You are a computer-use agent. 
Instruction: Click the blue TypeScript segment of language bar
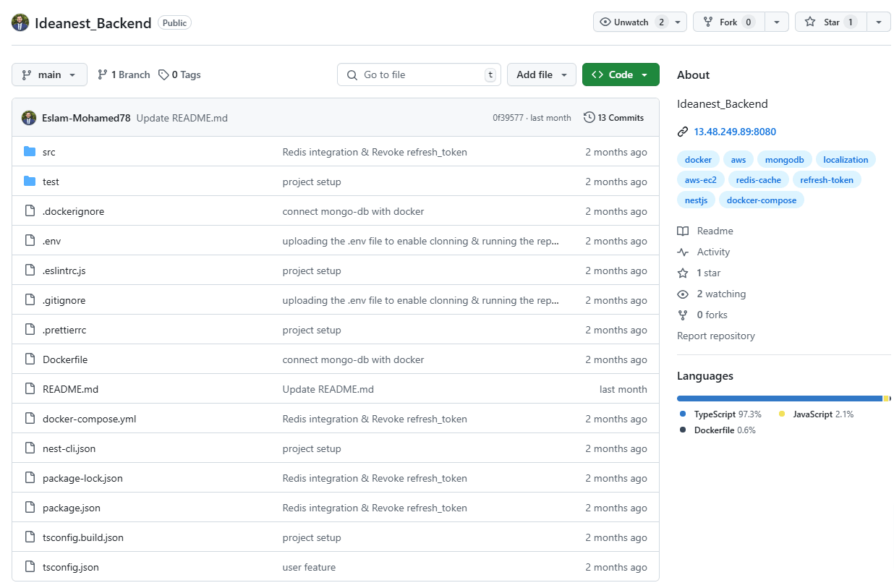pyautogui.click(x=780, y=399)
